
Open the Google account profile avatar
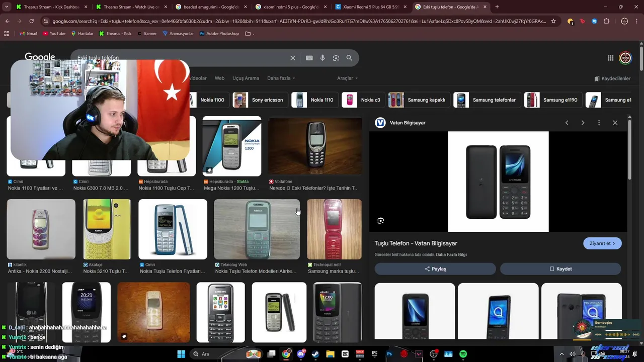625,58
